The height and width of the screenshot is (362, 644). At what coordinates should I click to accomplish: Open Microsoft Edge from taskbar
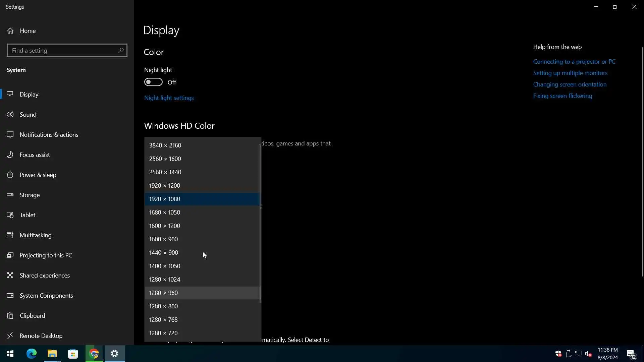32,354
